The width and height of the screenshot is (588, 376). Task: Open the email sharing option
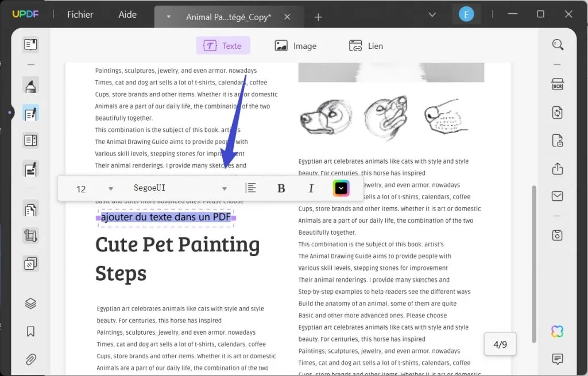(557, 196)
